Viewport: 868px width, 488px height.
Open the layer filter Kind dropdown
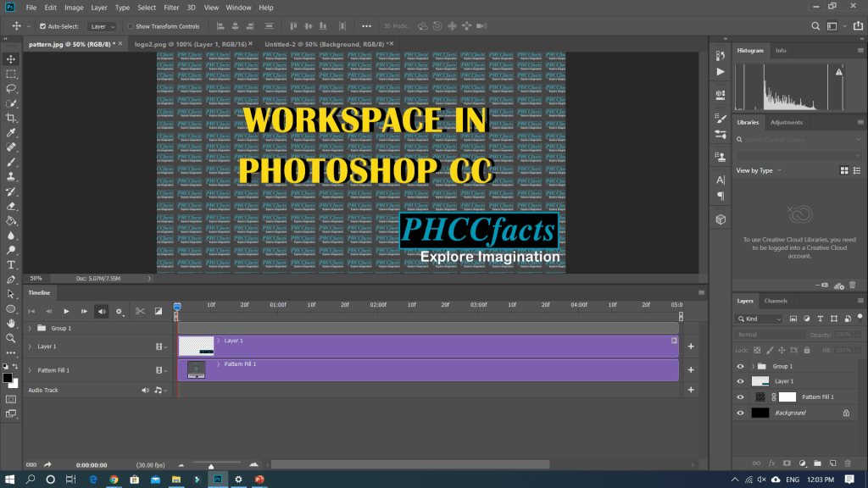click(760, 319)
